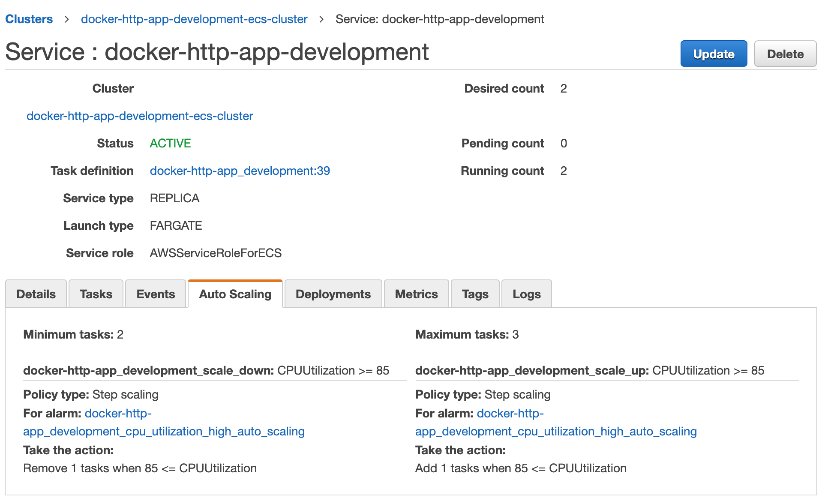
Task: Open the Events tab
Action: click(x=156, y=294)
